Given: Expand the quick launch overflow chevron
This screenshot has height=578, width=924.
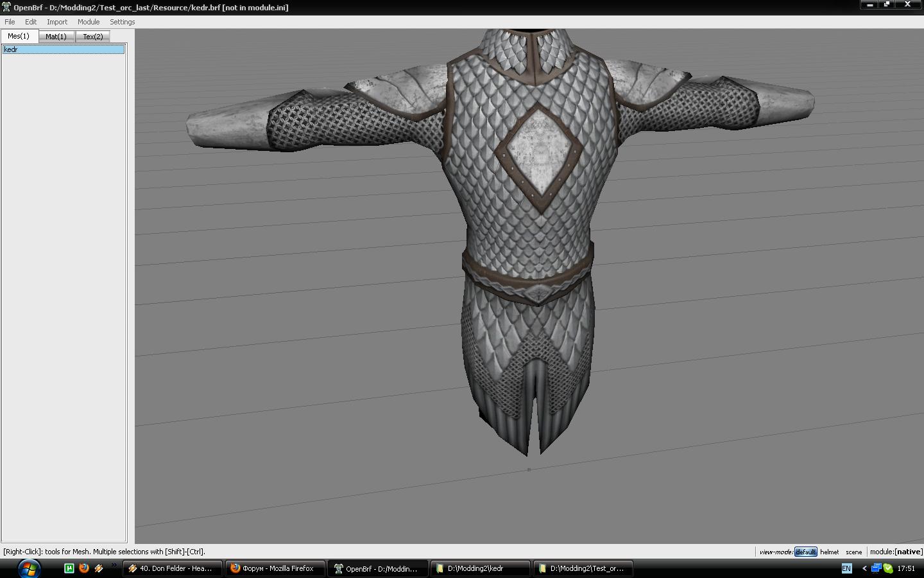Looking at the screenshot, I should pyautogui.click(x=114, y=566).
